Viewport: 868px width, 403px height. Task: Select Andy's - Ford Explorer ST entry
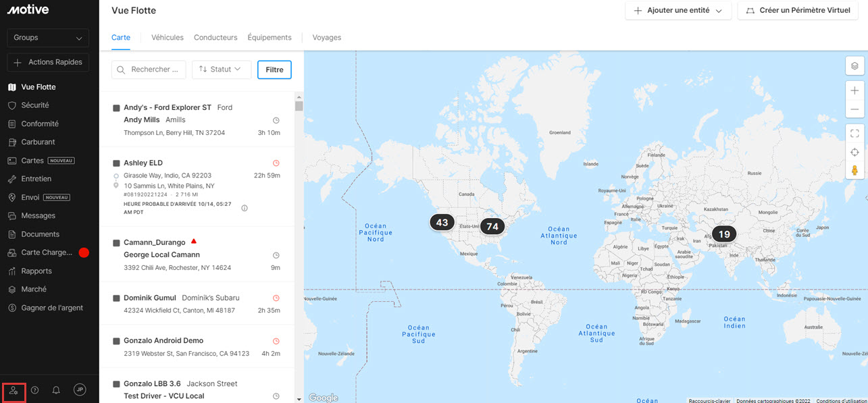pyautogui.click(x=197, y=119)
